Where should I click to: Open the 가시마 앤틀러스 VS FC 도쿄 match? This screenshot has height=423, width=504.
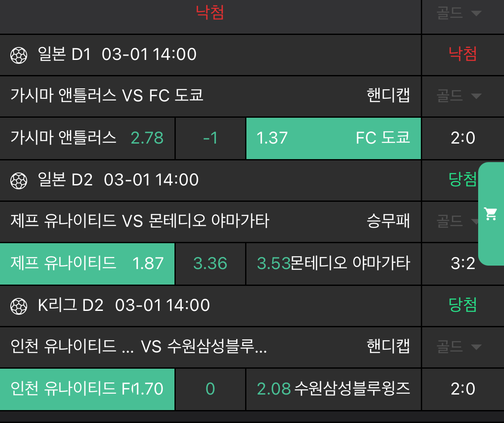[x=107, y=96]
